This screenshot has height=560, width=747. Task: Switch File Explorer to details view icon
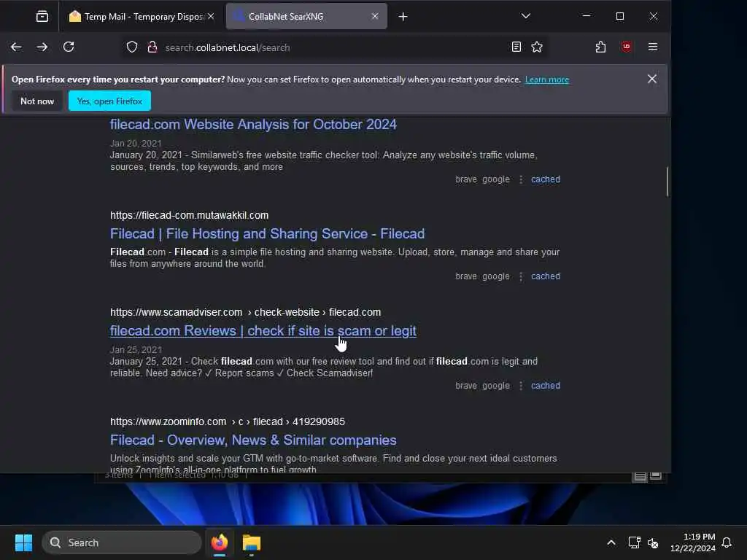click(640, 477)
